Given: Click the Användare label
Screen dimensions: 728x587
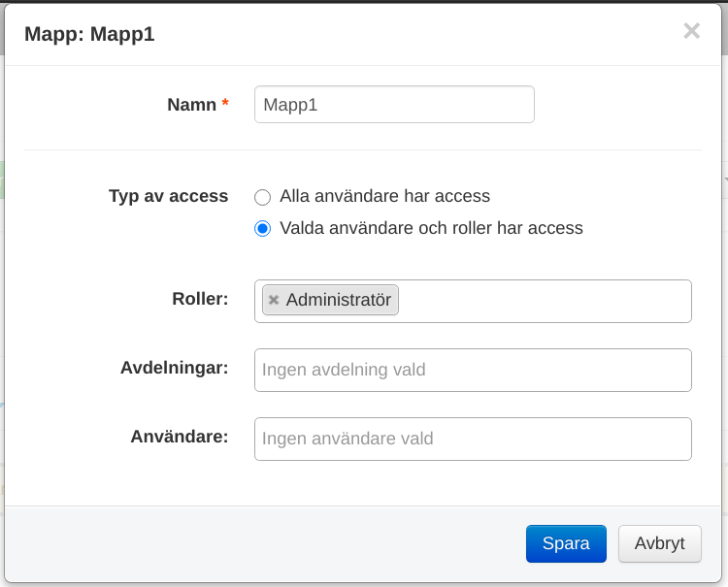Looking at the screenshot, I should pos(180,437).
